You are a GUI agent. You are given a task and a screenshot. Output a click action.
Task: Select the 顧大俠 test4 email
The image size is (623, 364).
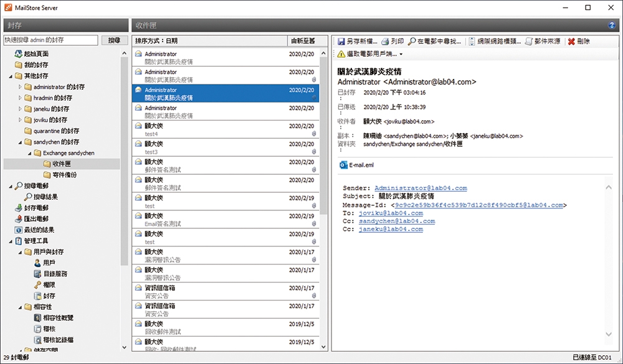(x=226, y=130)
